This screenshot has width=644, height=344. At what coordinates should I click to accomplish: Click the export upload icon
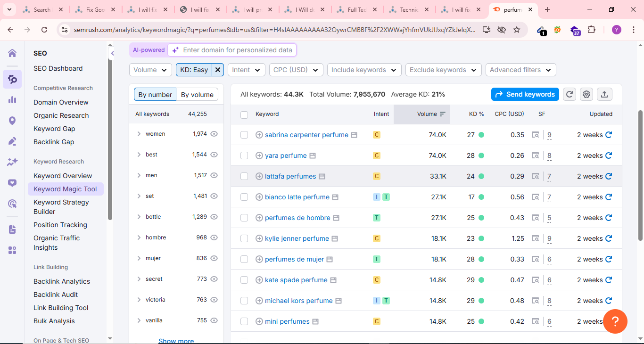[604, 94]
